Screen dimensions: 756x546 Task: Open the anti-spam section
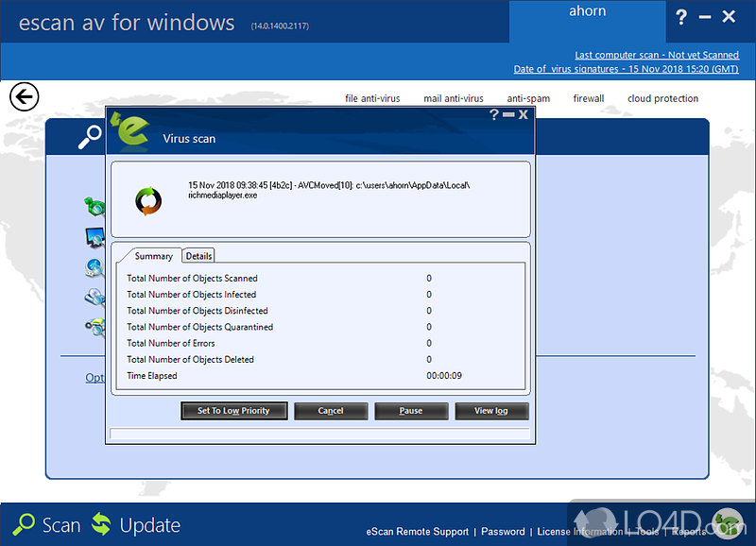tap(528, 98)
